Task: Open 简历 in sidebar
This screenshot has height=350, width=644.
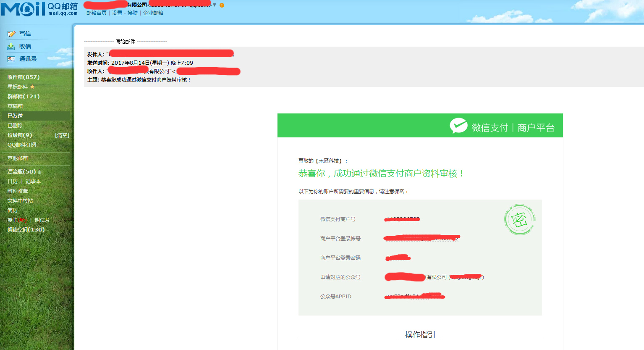Action: point(13,211)
